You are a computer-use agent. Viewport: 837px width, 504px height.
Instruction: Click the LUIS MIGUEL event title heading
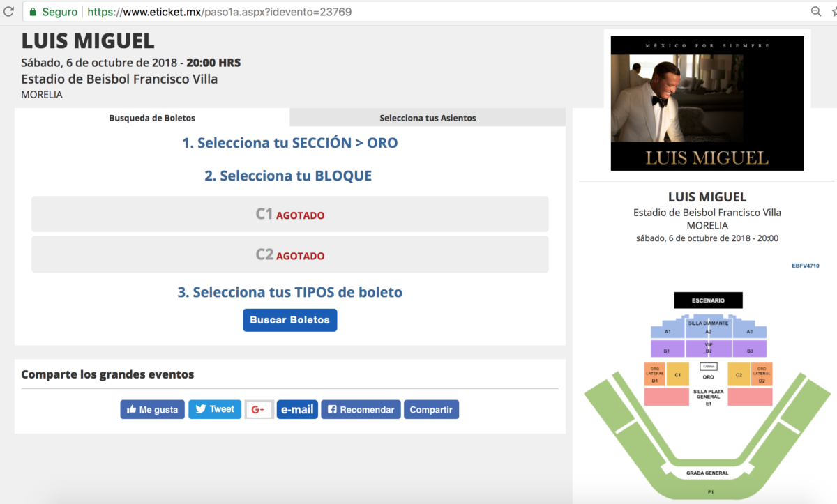(x=88, y=41)
